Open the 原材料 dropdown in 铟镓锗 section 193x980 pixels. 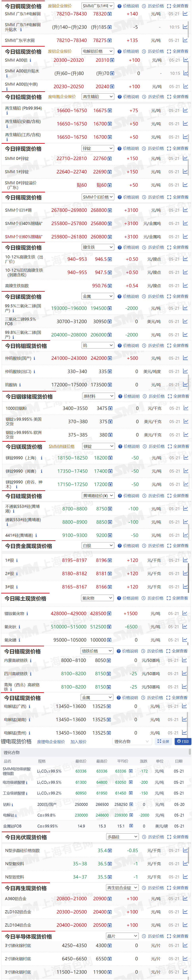pyautogui.click(x=99, y=396)
